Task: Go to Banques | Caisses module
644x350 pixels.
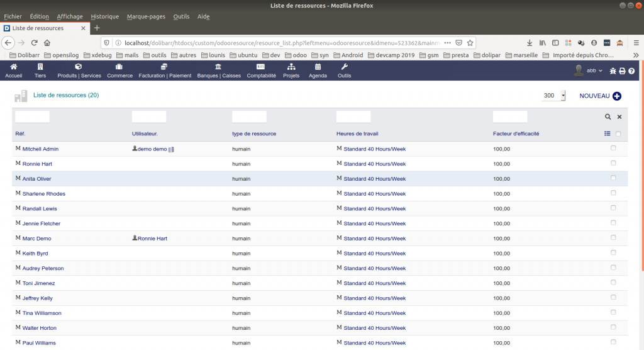Action: coord(218,70)
